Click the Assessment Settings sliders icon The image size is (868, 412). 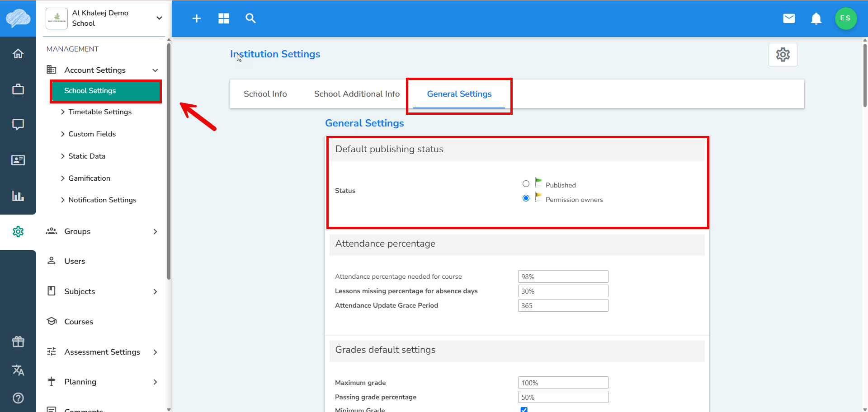click(52, 351)
